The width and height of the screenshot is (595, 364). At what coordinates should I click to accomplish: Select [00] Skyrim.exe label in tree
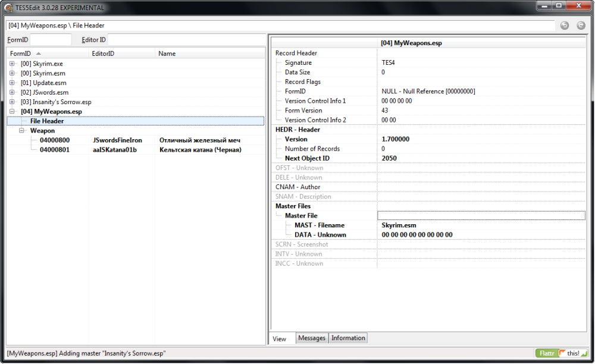click(x=42, y=64)
